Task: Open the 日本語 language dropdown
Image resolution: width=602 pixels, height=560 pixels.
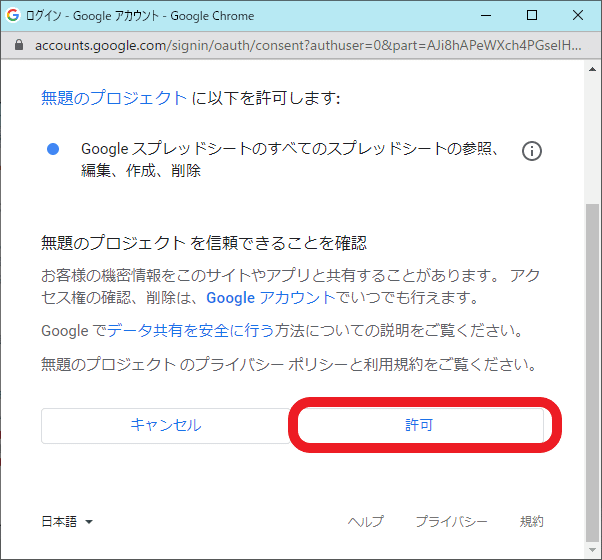Action: click(x=67, y=521)
